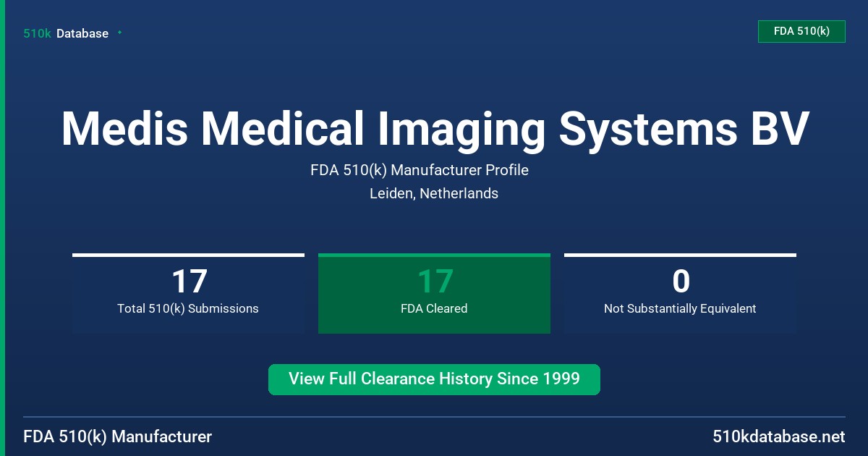Click the FDA 510(k) Manufacturer Profile subtitle
Viewport: 868px width, 456px height.
[x=420, y=171]
